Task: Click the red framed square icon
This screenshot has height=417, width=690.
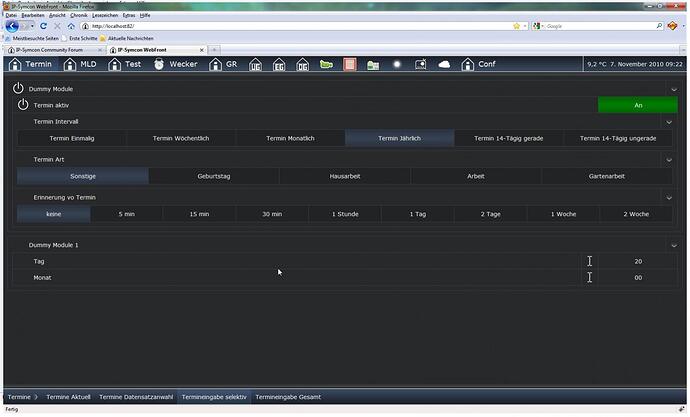Action: [350, 65]
